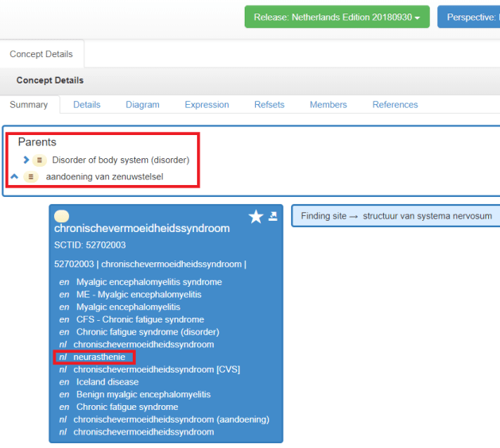500x448 pixels.
Task: Go to the Refsets tab
Action: tap(269, 105)
